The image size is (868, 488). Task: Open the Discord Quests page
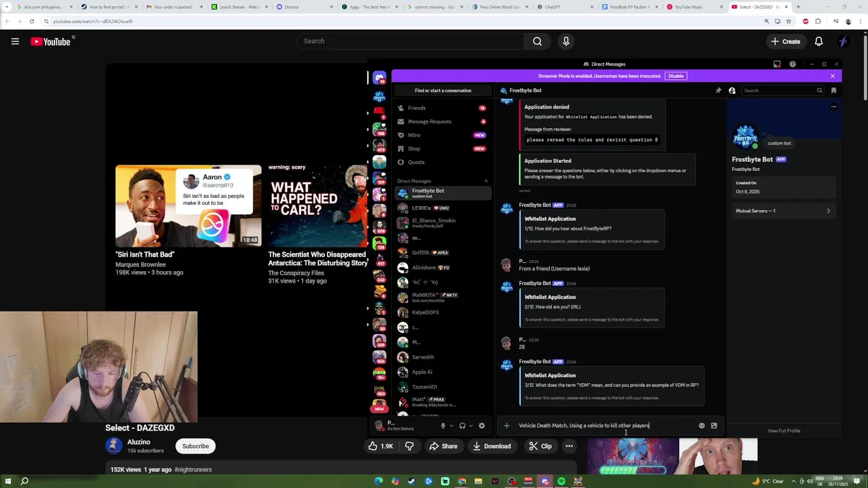coord(443,162)
